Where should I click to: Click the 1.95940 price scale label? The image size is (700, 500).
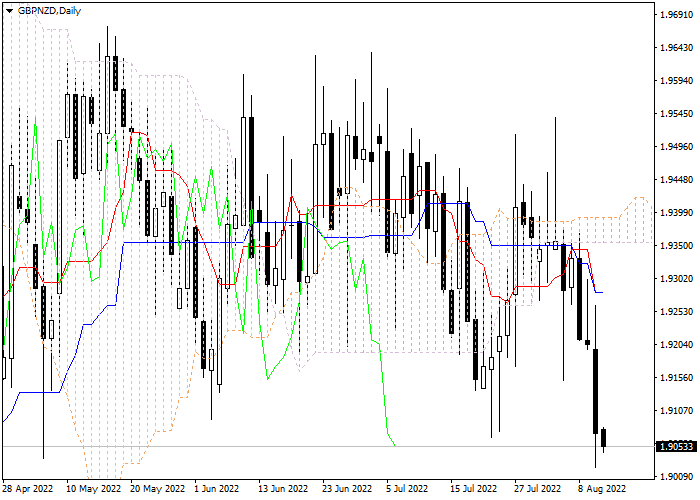[x=677, y=81]
